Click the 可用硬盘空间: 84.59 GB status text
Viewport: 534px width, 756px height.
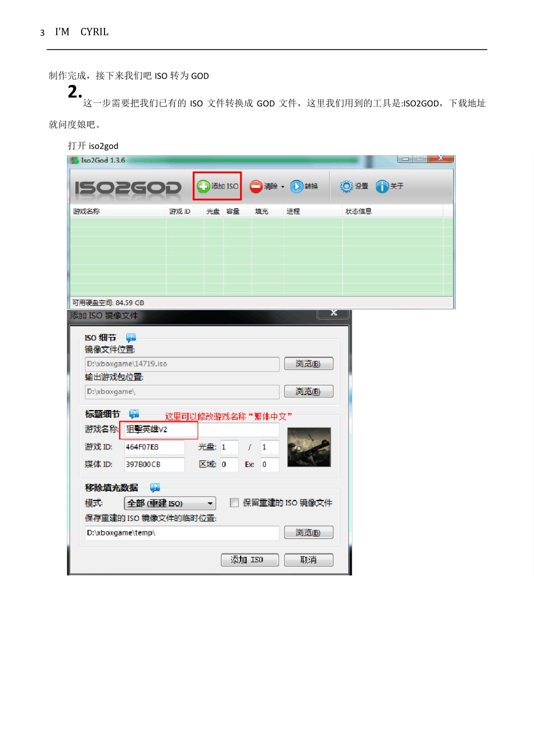point(108,303)
